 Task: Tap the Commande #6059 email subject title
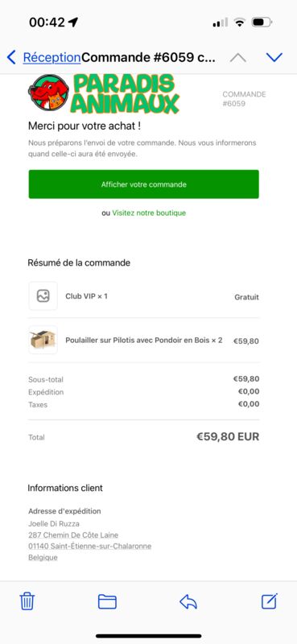pyautogui.click(x=148, y=57)
